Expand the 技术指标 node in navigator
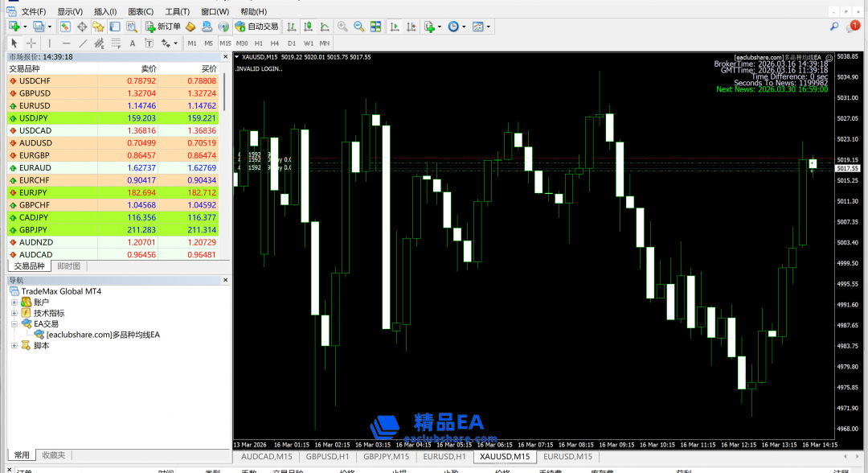 (14, 313)
